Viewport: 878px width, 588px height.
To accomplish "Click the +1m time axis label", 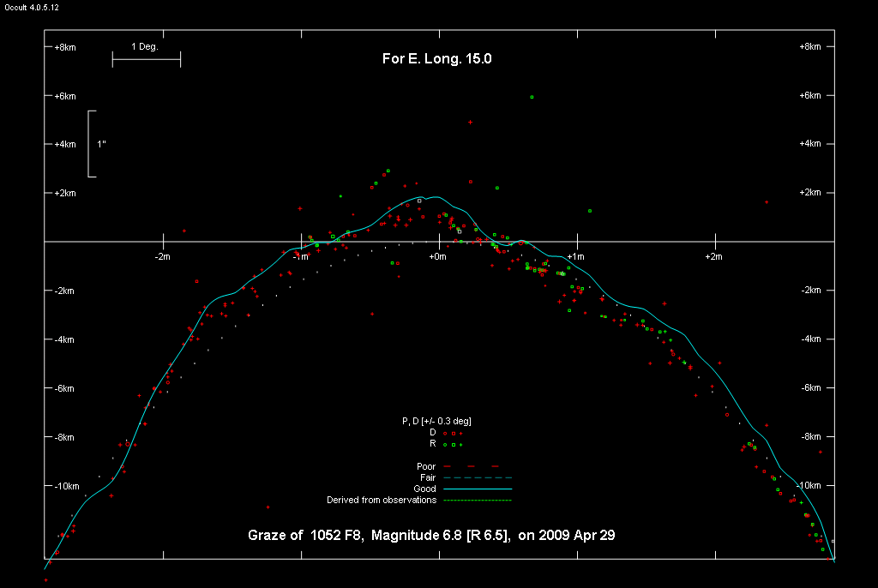I will point(575,257).
